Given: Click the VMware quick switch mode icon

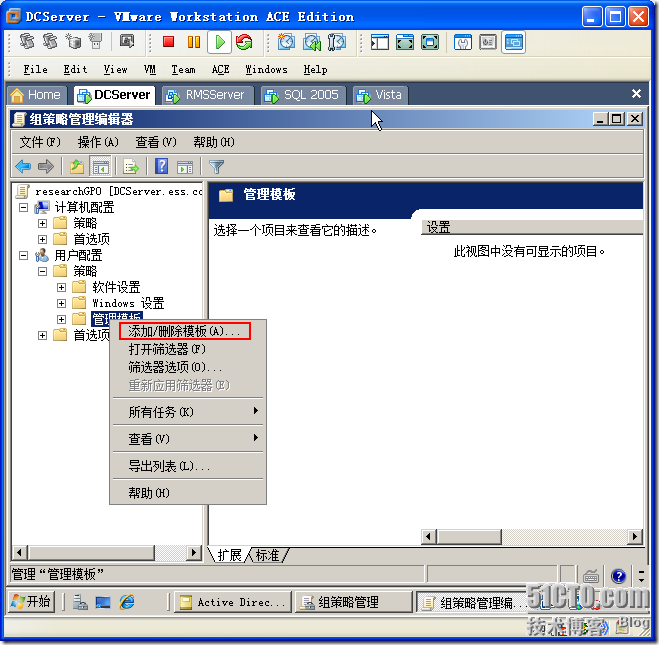Looking at the screenshot, I should coord(430,42).
